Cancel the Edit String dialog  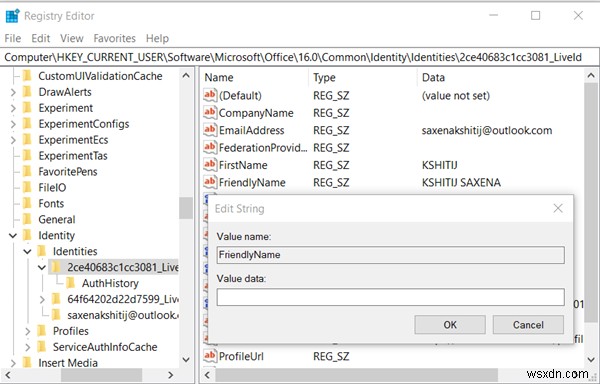click(x=528, y=325)
